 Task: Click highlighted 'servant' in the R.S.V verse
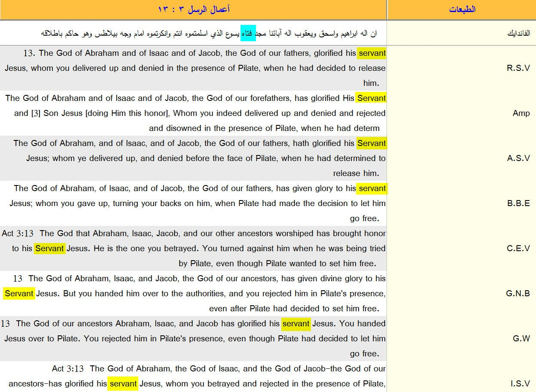[x=372, y=53]
